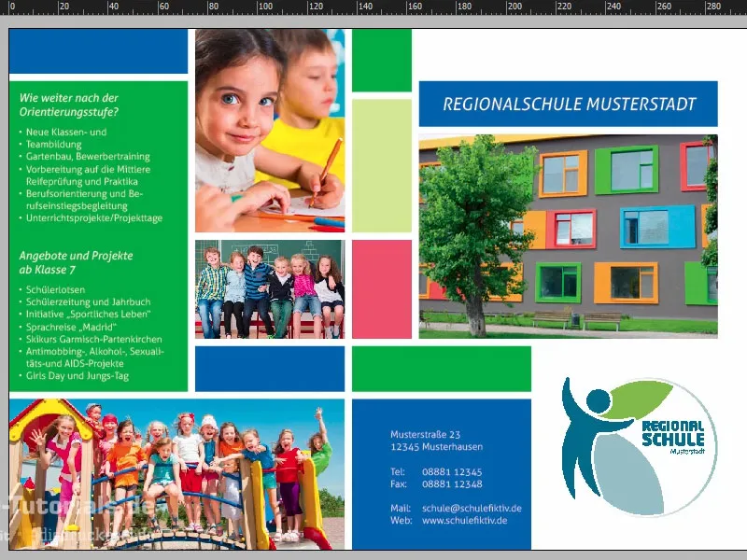The height and width of the screenshot is (560, 747).
Task: Select the REGIONAL SCHULE wordmark text
Action: 675,434
